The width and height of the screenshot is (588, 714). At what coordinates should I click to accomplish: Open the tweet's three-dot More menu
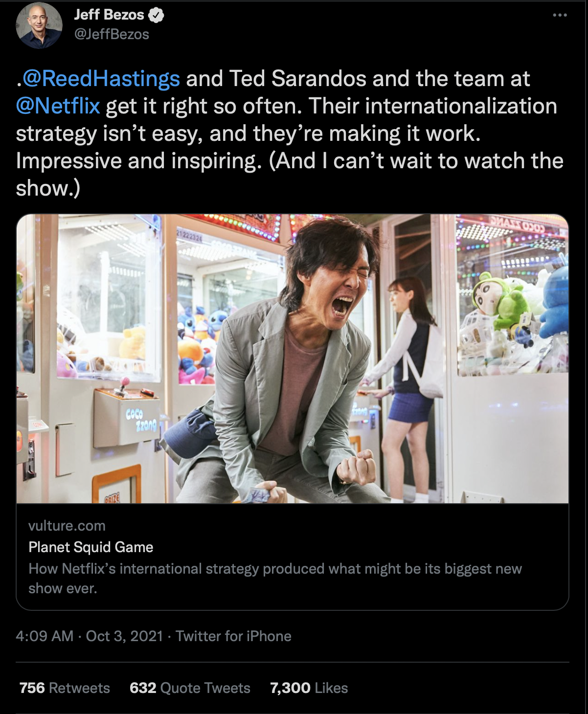pos(560,15)
